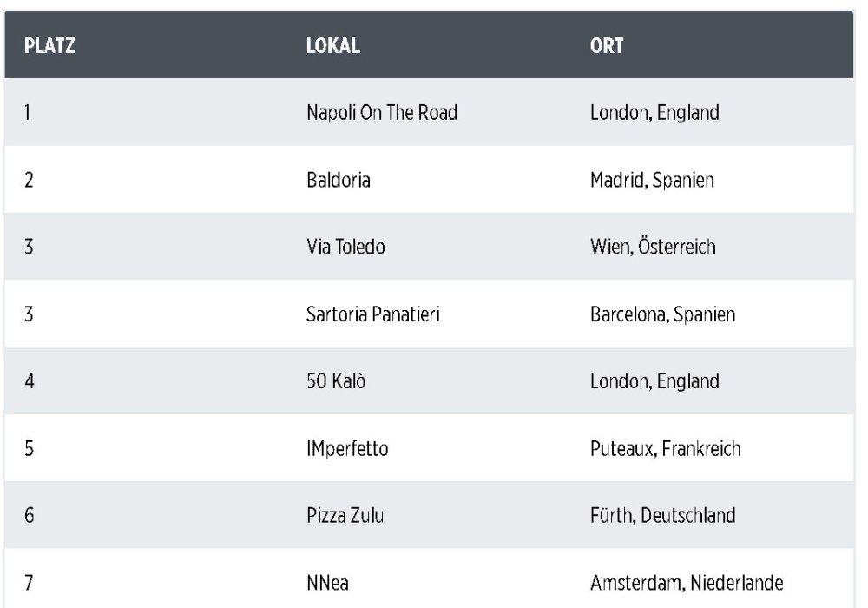Select the Baldoria restaurant name

pos(339,180)
